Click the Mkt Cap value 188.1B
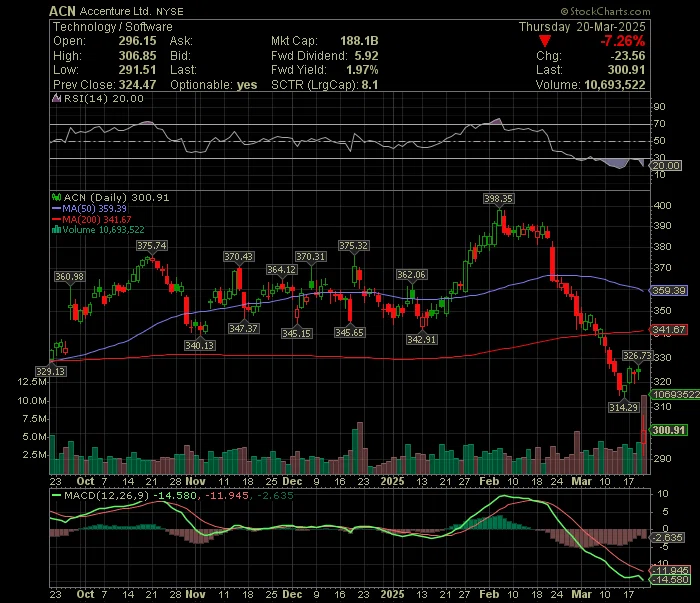This screenshot has height=603, width=700. pyautogui.click(x=359, y=41)
